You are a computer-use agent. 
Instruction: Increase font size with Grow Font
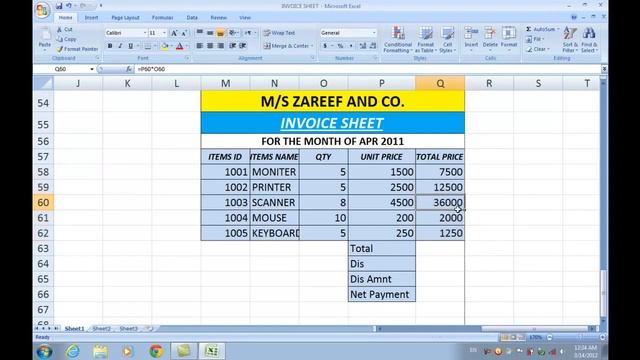[x=174, y=33]
